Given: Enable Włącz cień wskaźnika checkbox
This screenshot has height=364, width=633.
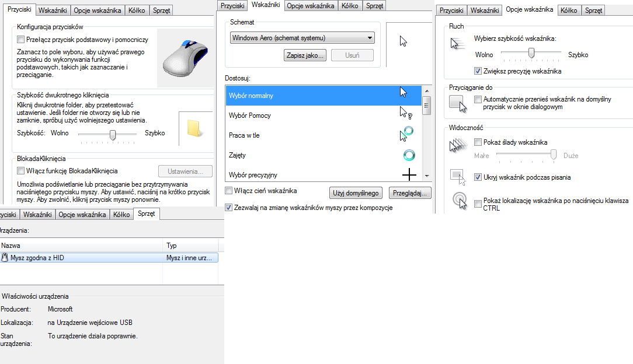Looking at the screenshot, I should 228,191.
